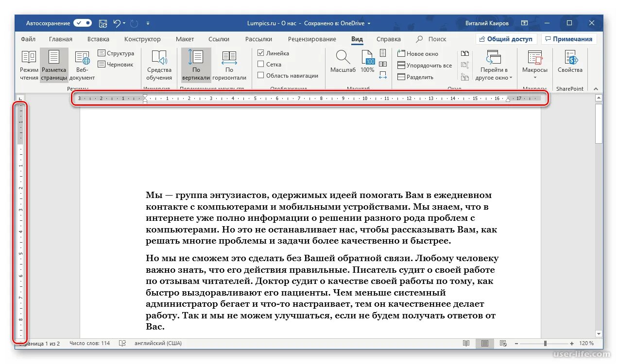
Task: Click the Page Width zoom icon
Action: (383, 75)
